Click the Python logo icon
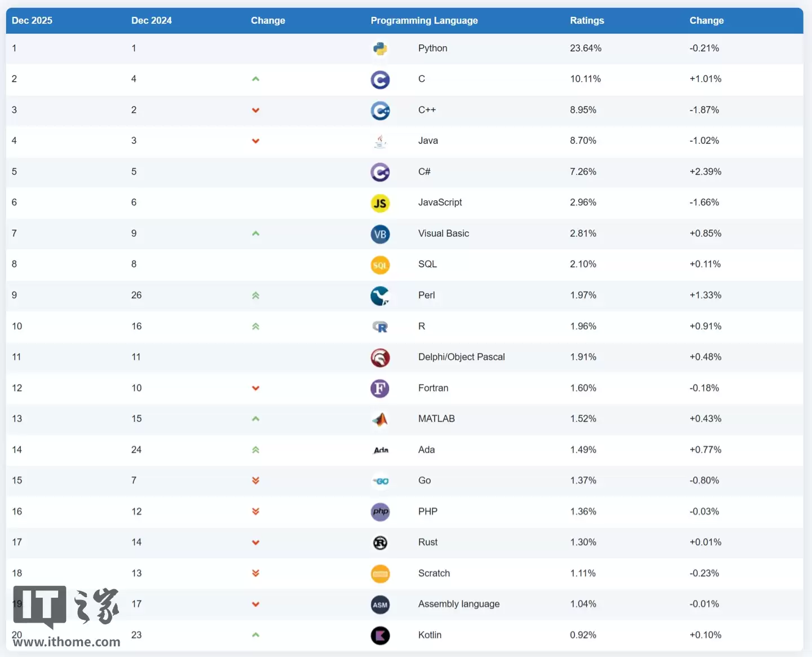Viewport: 812px width, 657px height. pos(380,48)
